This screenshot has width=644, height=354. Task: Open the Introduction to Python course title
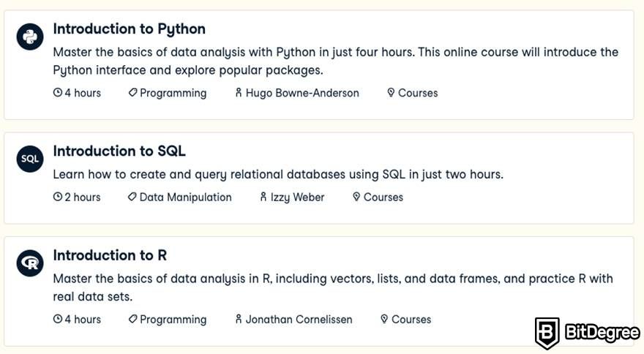[130, 29]
